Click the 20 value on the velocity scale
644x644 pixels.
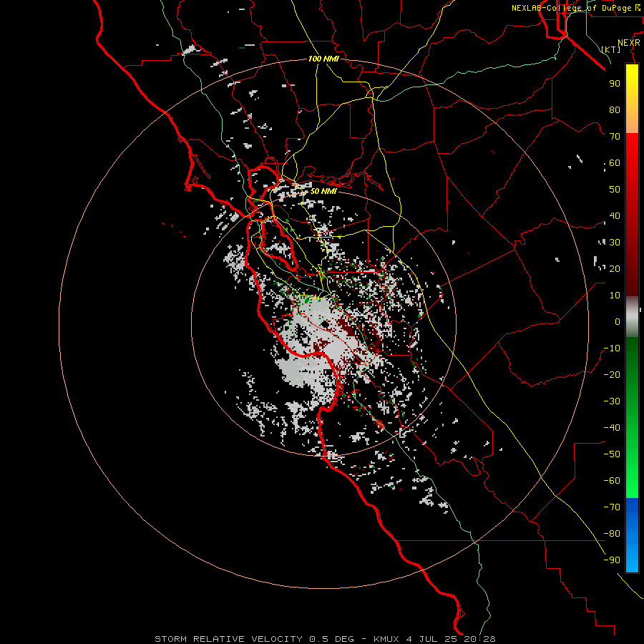coord(615,269)
